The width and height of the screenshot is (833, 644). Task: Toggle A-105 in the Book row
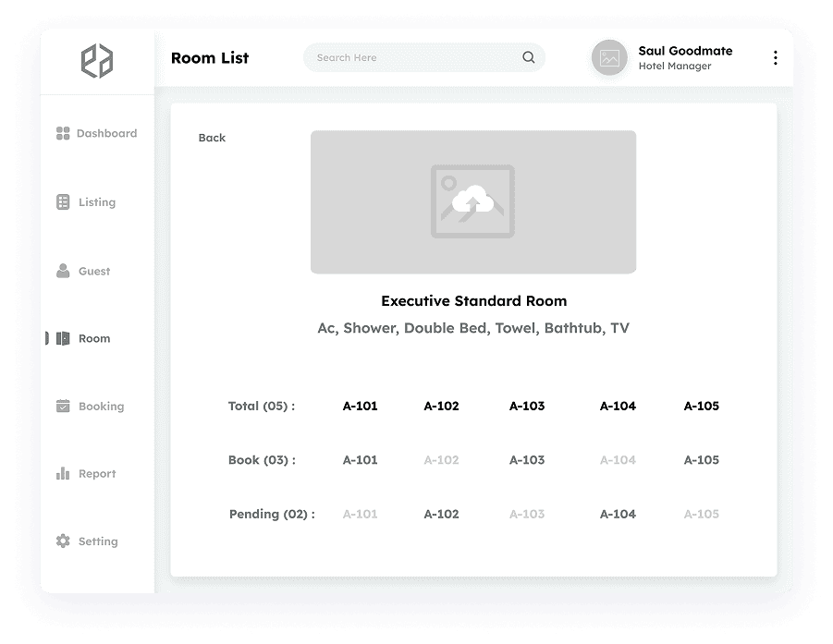(x=701, y=459)
